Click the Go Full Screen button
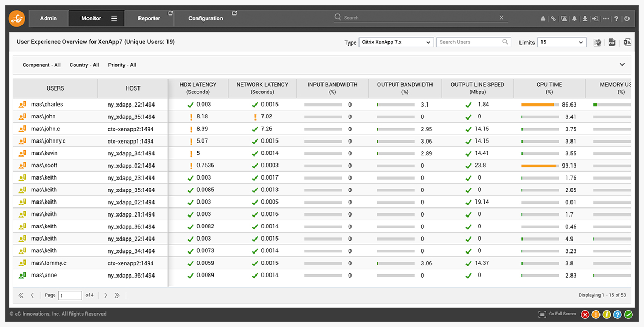 pos(558,314)
